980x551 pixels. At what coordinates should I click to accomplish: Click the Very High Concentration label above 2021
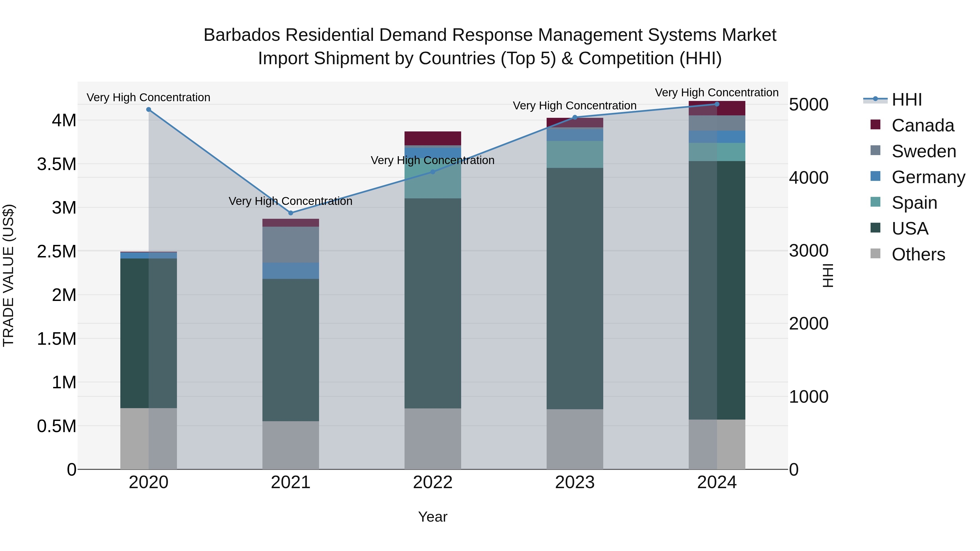tap(291, 201)
